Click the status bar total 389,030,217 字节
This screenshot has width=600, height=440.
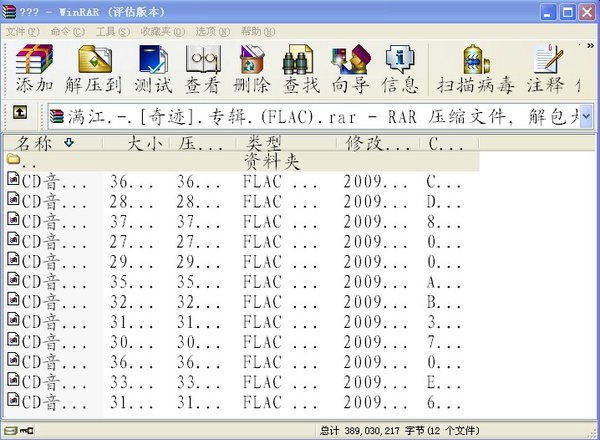pos(399,431)
